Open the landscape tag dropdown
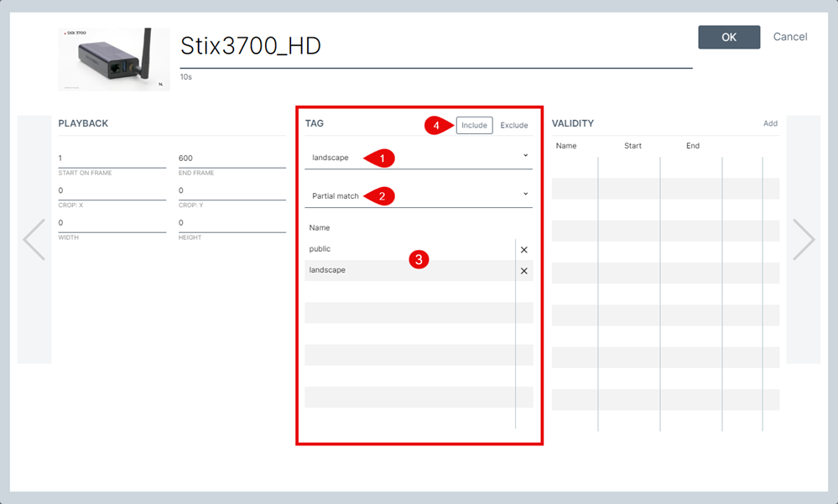The height and width of the screenshot is (504, 838). click(x=419, y=157)
